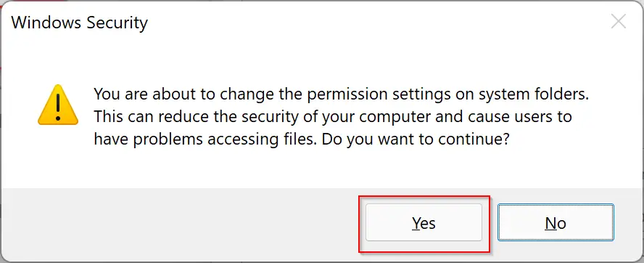Click the exclamation mark inside warning icon

point(58,107)
